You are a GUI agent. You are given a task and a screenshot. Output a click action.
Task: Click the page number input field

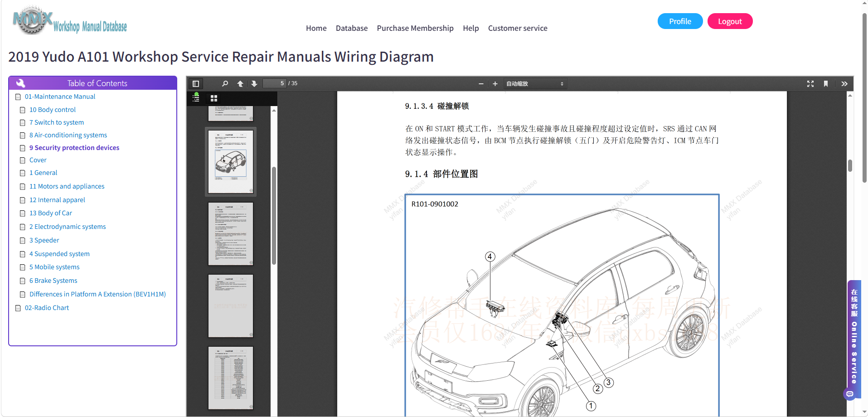tap(275, 83)
